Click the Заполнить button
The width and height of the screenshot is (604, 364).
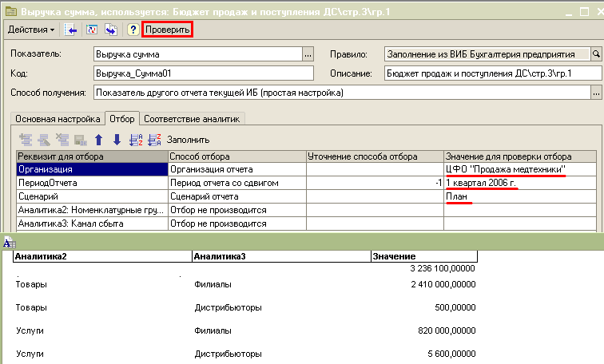(188, 140)
